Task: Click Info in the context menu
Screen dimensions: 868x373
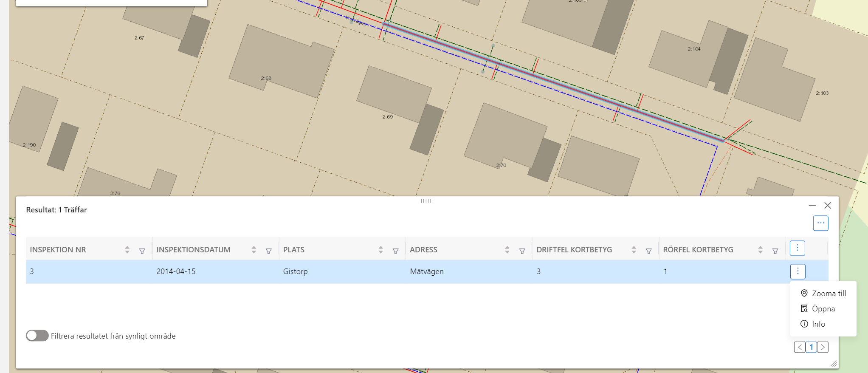Action: coord(818,324)
